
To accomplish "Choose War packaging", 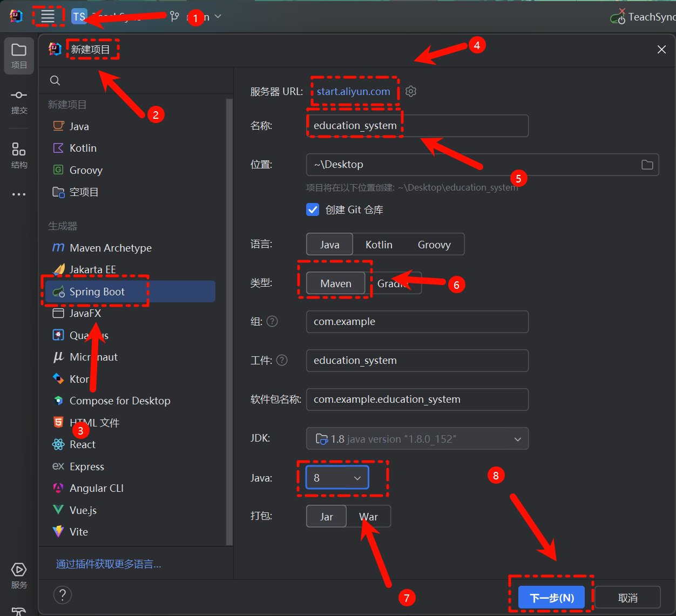I will [x=368, y=517].
